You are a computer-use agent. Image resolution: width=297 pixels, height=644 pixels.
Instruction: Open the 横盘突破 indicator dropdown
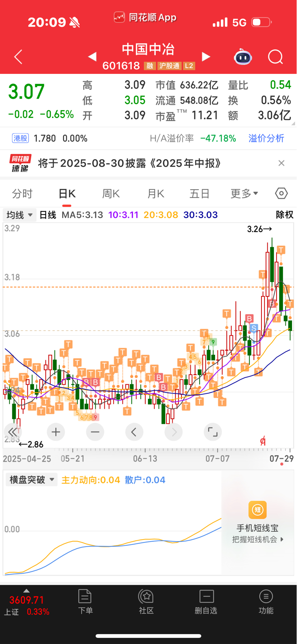coord(32,480)
